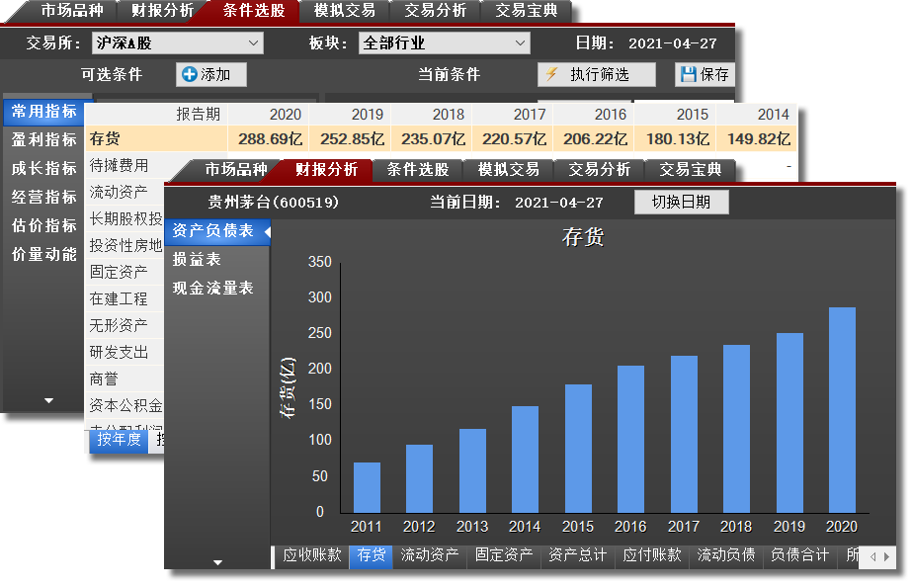Open 条件选股 tab in front window
The image size is (912, 588).
[418, 169]
